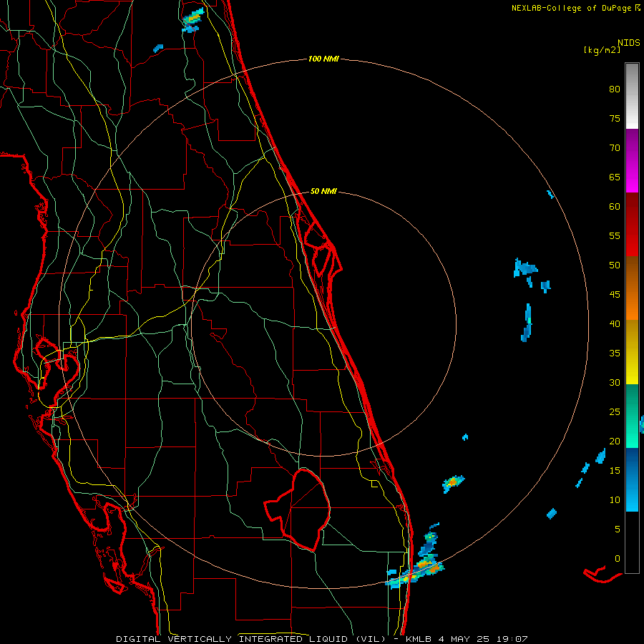Click the yellow segment of the color bar

point(632,352)
